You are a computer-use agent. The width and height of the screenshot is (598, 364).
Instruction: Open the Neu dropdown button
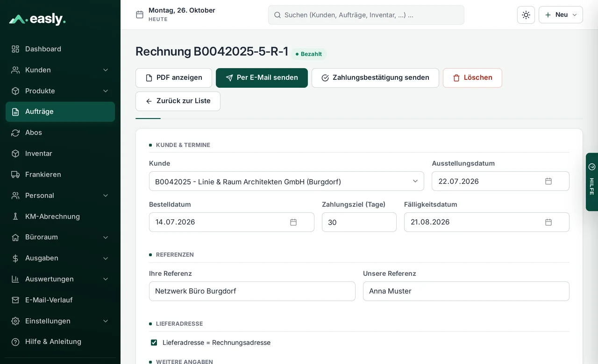point(561,15)
